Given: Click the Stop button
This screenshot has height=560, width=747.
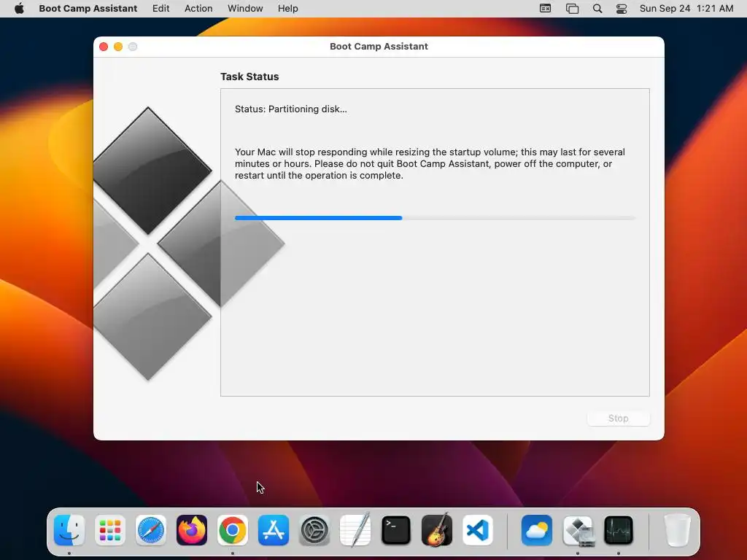Looking at the screenshot, I should [619, 419].
